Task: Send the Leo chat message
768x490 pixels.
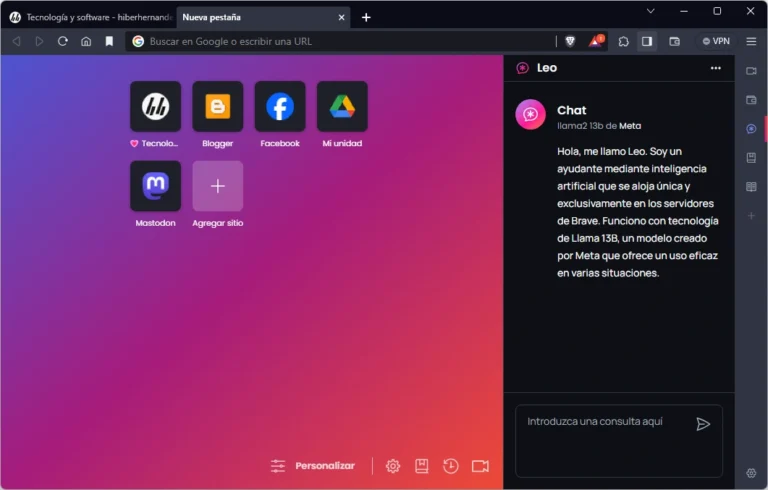Action: coord(703,424)
